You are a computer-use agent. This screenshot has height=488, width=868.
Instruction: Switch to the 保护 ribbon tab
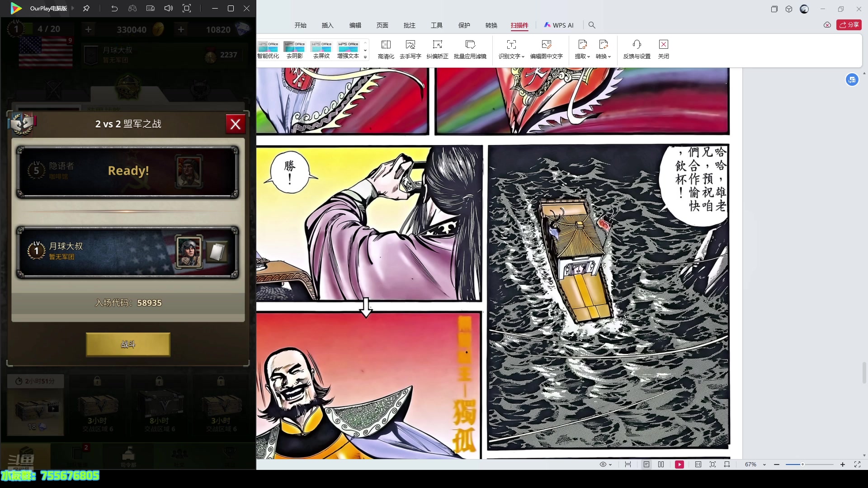click(464, 25)
